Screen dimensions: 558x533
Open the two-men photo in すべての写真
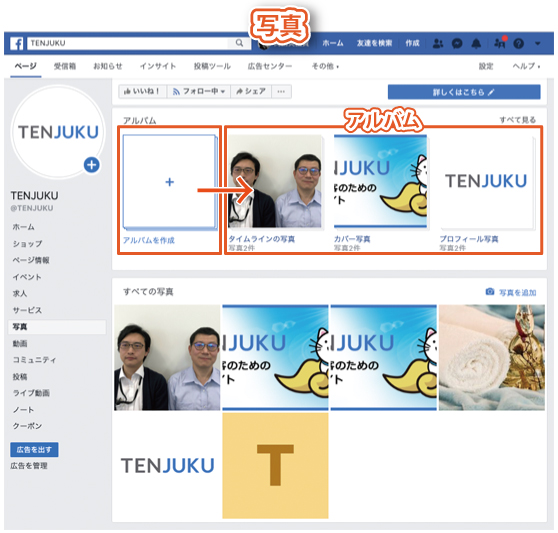pos(167,357)
